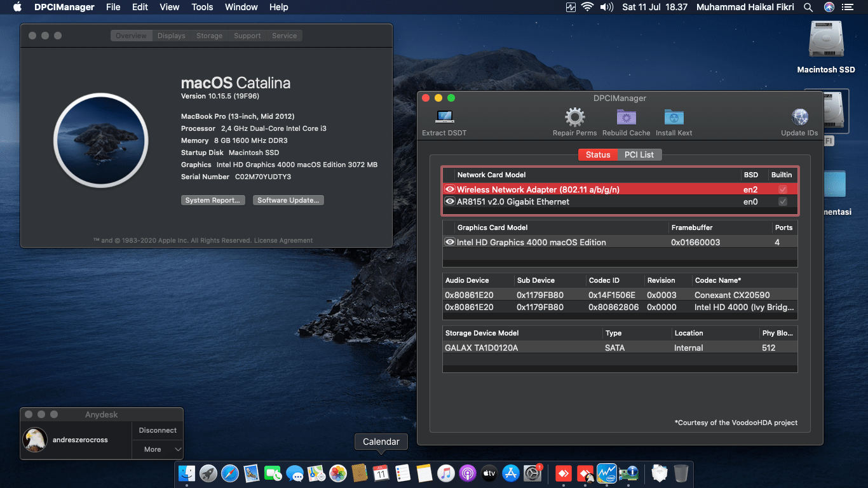Open the App Store dock icon

511,473
